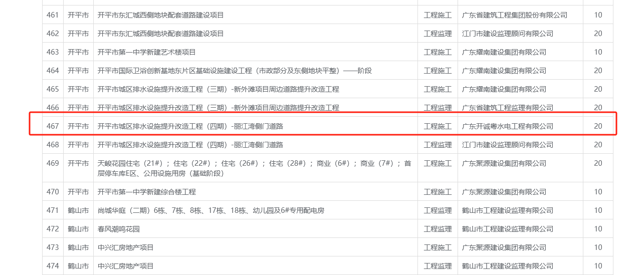The width and height of the screenshot is (644, 275).
Task: Select 开平市东汇城西侧地块配套道路建设项目 in row 462
Action: [x=160, y=34]
